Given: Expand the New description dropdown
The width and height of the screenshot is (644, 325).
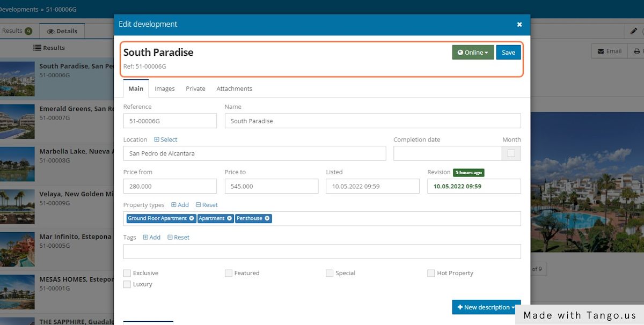Looking at the screenshot, I should pyautogui.click(x=486, y=307).
